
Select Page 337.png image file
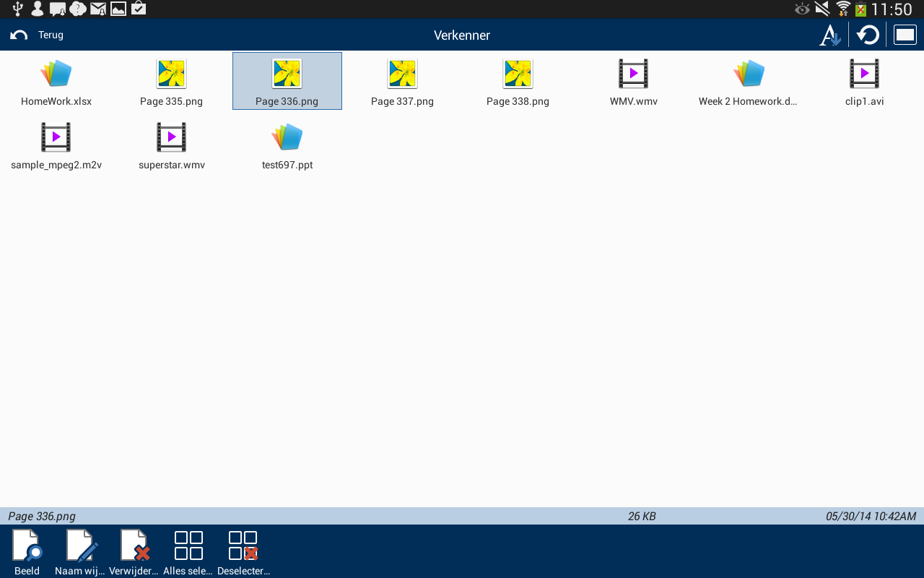[x=403, y=81]
